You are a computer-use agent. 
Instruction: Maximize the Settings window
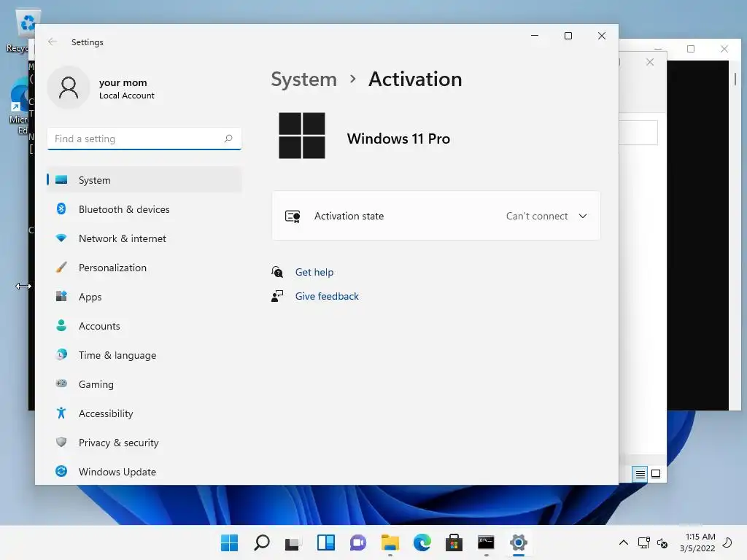pyautogui.click(x=568, y=36)
